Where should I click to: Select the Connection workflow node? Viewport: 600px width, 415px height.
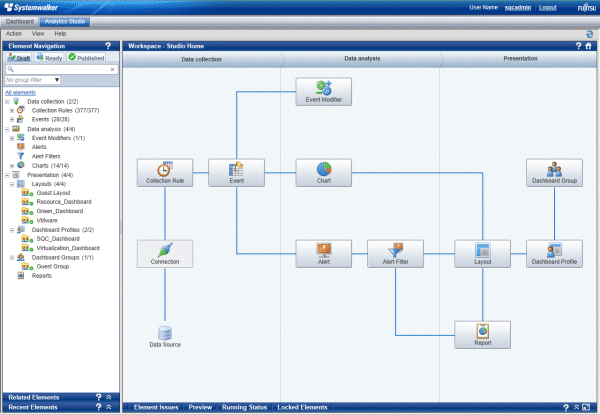click(165, 254)
